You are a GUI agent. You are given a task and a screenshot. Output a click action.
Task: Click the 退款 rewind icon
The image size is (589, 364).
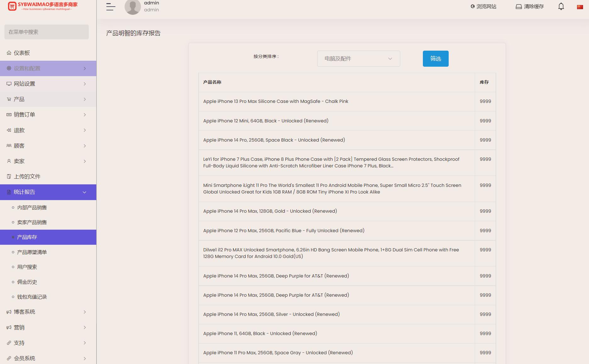point(9,130)
